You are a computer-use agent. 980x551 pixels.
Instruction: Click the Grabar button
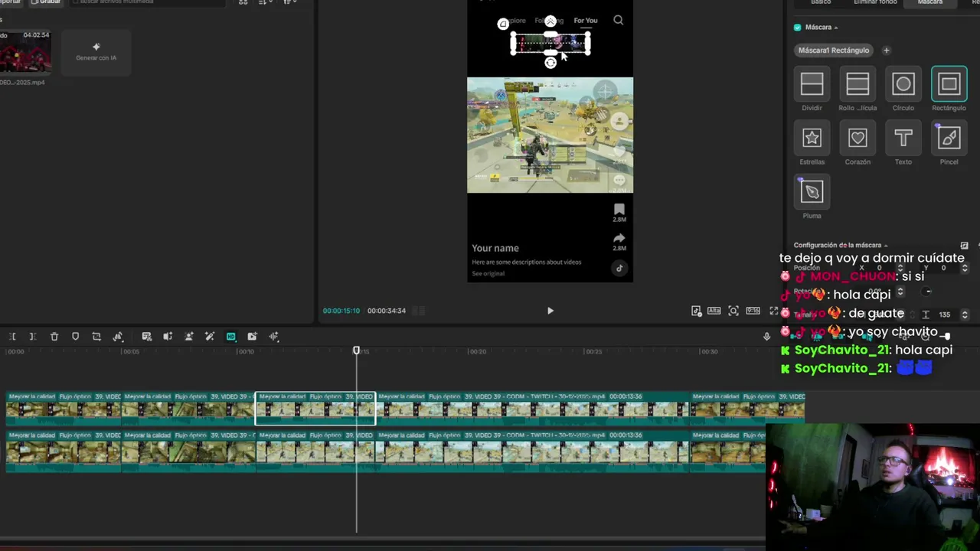tap(45, 2)
